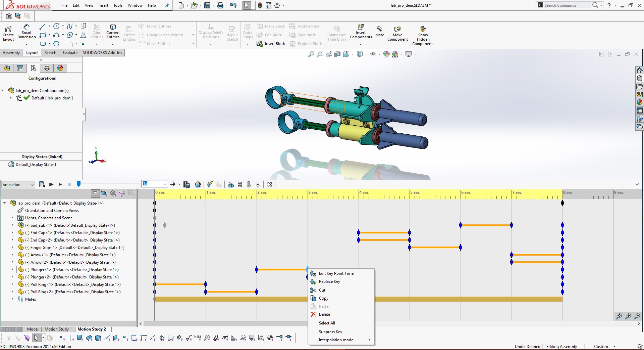Viewport: 644px width, 350px height.
Task: Click the Insert Block tool
Action: [x=271, y=44]
